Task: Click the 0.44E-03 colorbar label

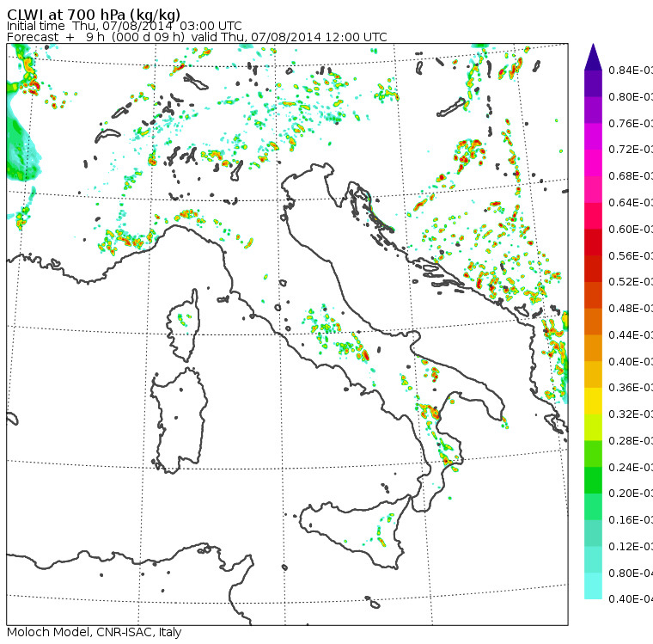Action: [x=631, y=334]
